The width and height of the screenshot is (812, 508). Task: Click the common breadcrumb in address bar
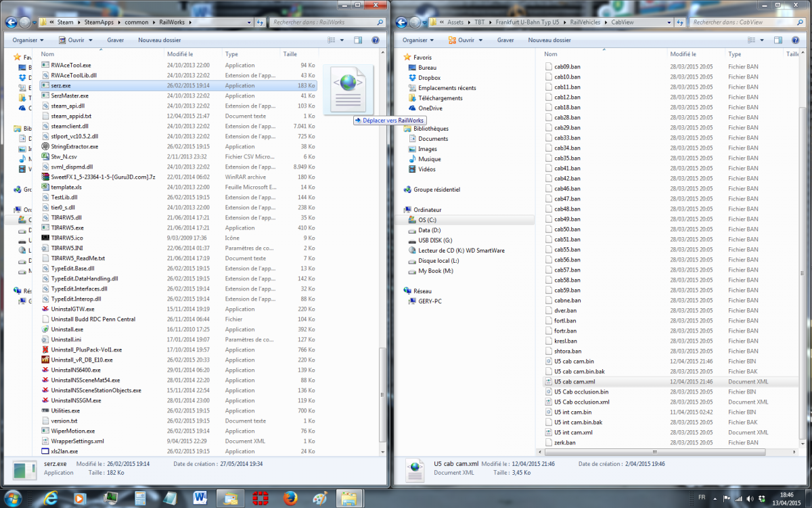pos(136,22)
